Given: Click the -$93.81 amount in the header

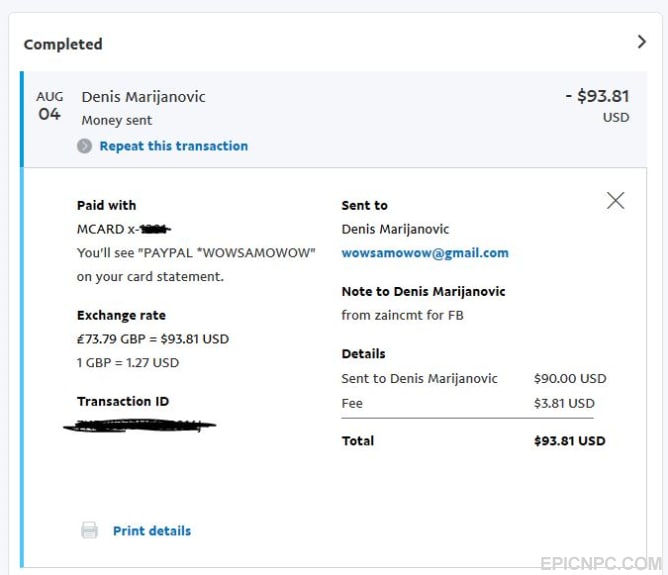Looking at the screenshot, I should click(597, 96).
